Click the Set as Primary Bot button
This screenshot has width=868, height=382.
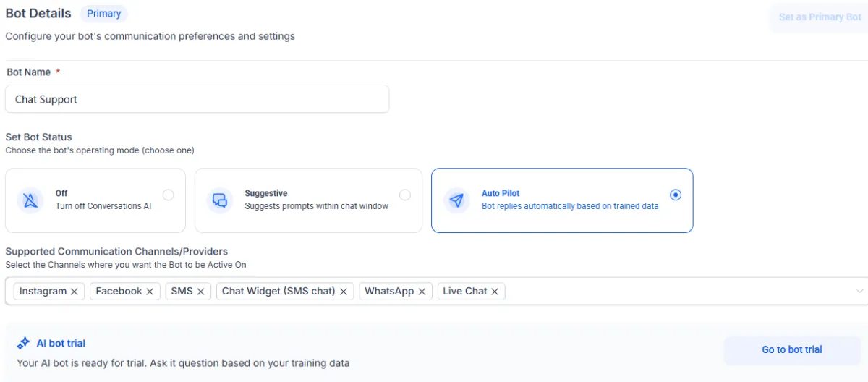pyautogui.click(x=820, y=17)
